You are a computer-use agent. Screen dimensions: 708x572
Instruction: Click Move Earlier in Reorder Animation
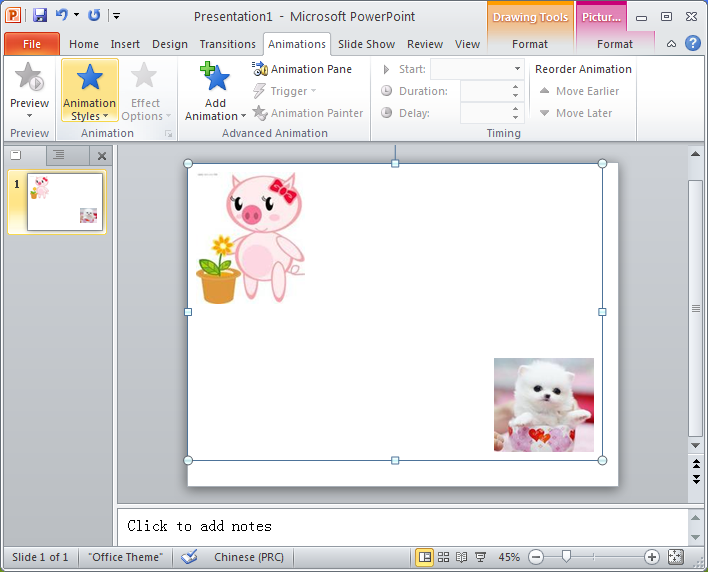pyautogui.click(x=579, y=91)
